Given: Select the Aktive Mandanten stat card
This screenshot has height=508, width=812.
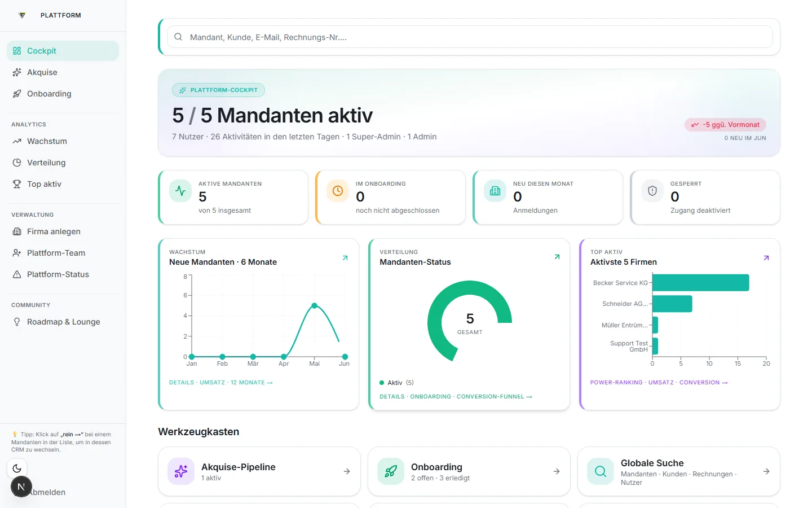Looking at the screenshot, I should click(x=233, y=198).
